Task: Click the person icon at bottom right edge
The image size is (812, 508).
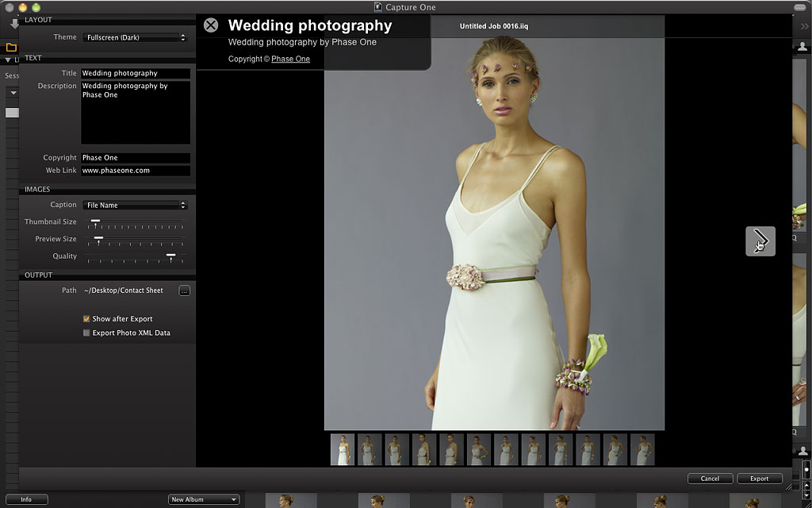Action: click(x=803, y=452)
